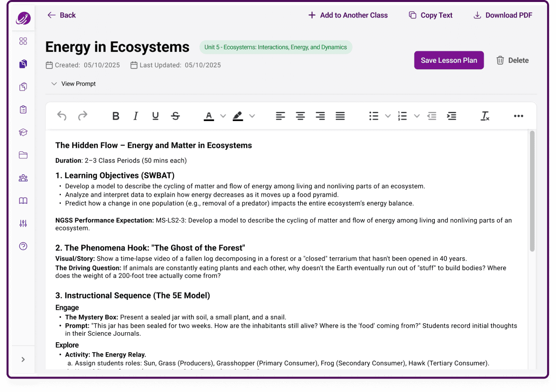Image resolution: width=556 pixels, height=392 pixels.
Task: Open the library book icon in the sidebar
Action: (23, 200)
